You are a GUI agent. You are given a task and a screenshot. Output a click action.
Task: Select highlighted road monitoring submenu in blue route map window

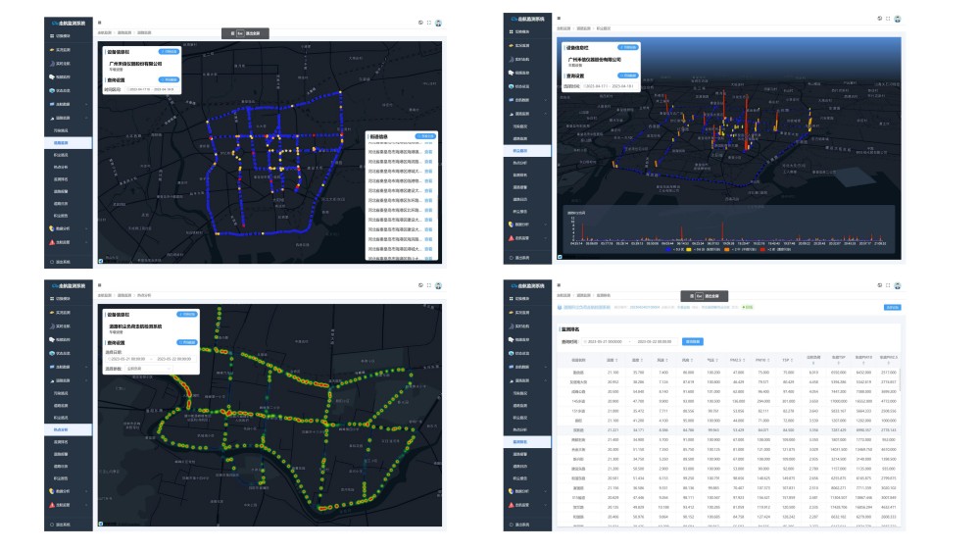tap(69, 143)
